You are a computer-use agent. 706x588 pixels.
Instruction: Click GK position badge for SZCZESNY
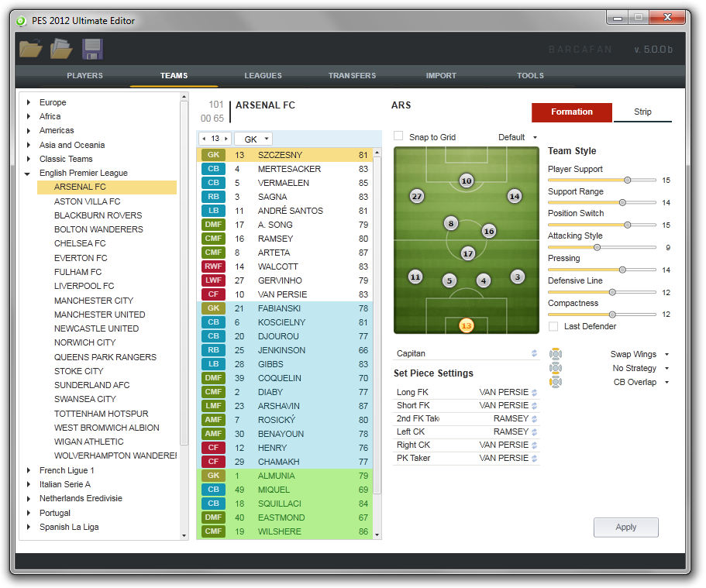point(213,155)
